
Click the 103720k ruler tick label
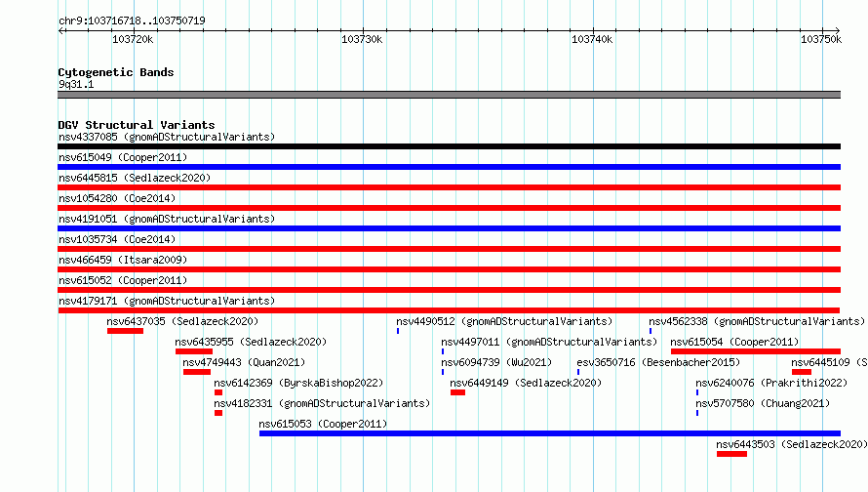(x=133, y=39)
